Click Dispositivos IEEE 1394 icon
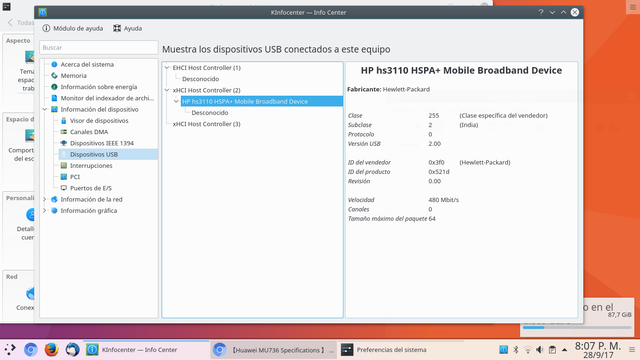 point(64,143)
